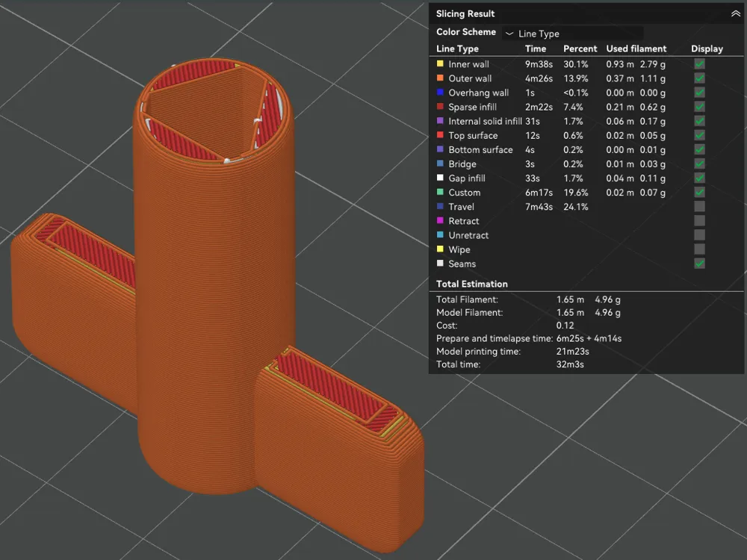The height and width of the screenshot is (560, 747).
Task: Toggle Sparse infill display checkbox
Action: click(x=699, y=107)
